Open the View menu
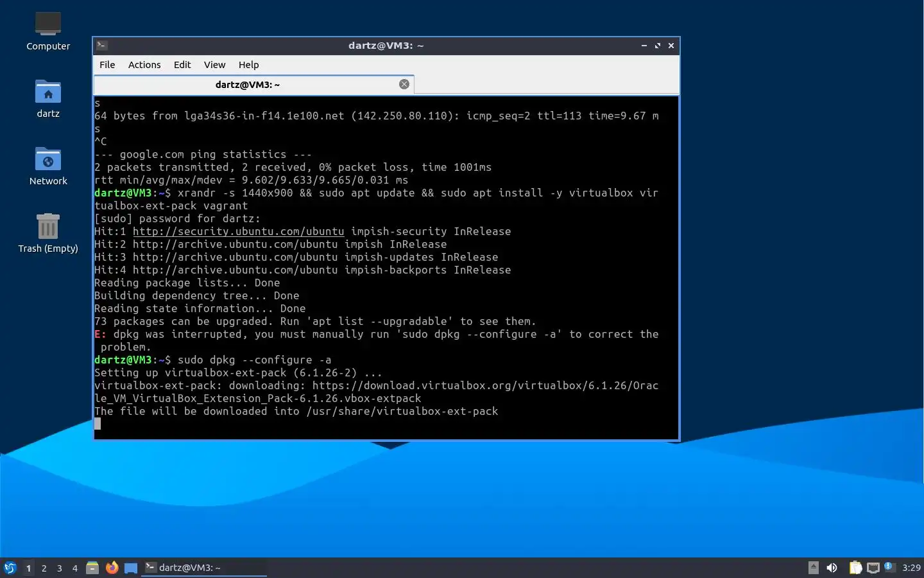The width and height of the screenshot is (924, 578). [x=214, y=65]
